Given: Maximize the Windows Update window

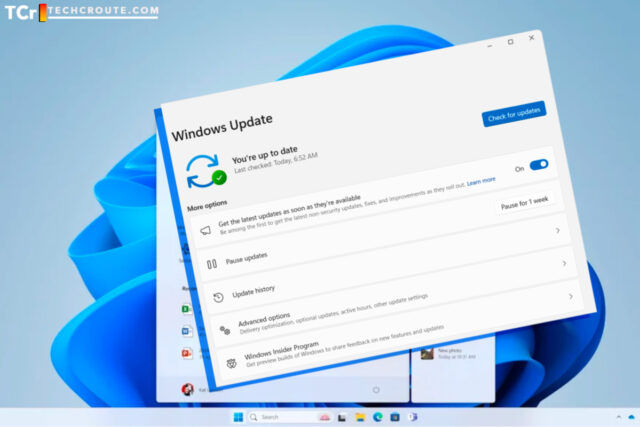Looking at the screenshot, I should (x=510, y=42).
